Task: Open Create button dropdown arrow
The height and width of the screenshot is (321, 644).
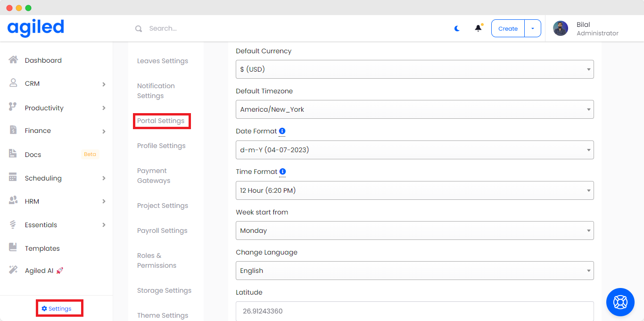Action: tap(533, 28)
